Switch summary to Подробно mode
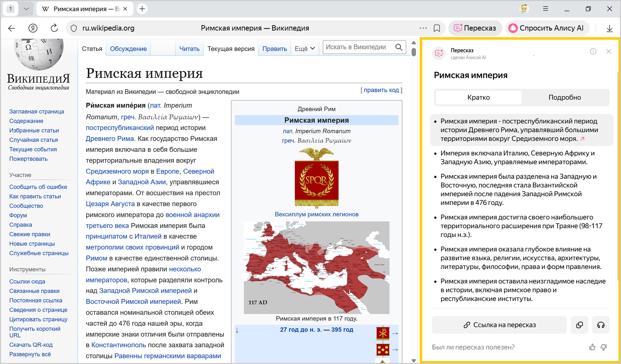 [565, 98]
